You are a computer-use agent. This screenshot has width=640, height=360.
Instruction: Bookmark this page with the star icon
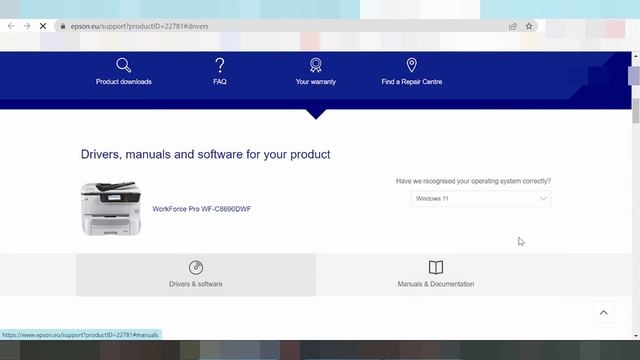coord(529,26)
